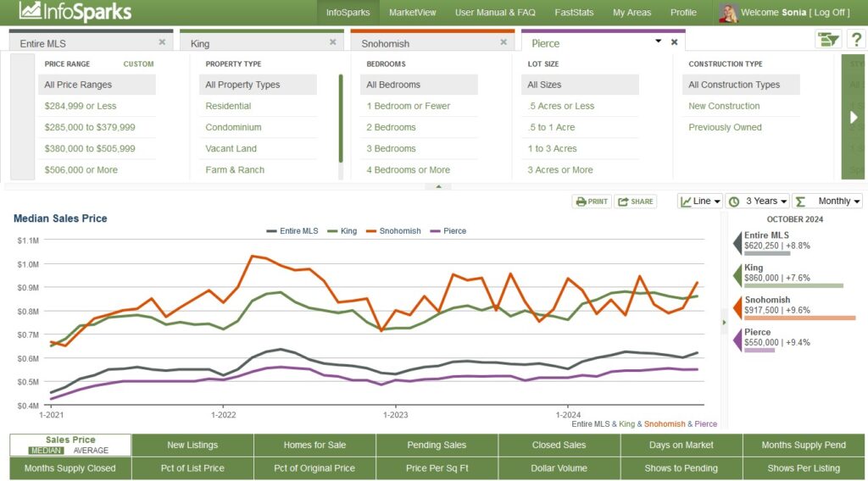The width and height of the screenshot is (868, 481).
Task: Open the FastStats menu item
Action: (x=574, y=13)
